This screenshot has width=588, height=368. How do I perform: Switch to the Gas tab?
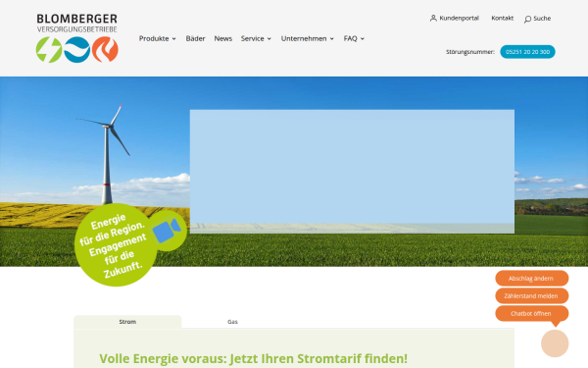(232, 322)
